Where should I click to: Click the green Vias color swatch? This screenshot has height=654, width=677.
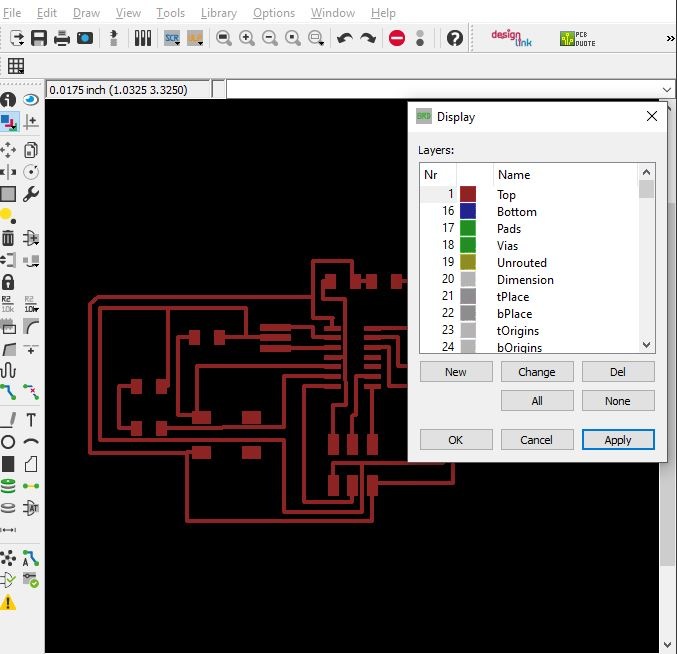point(468,245)
